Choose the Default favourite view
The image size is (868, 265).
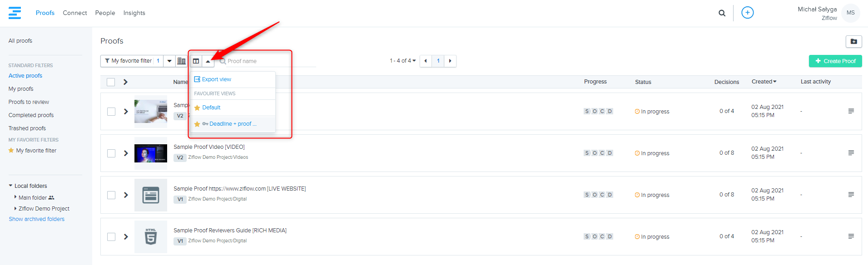coord(211,108)
